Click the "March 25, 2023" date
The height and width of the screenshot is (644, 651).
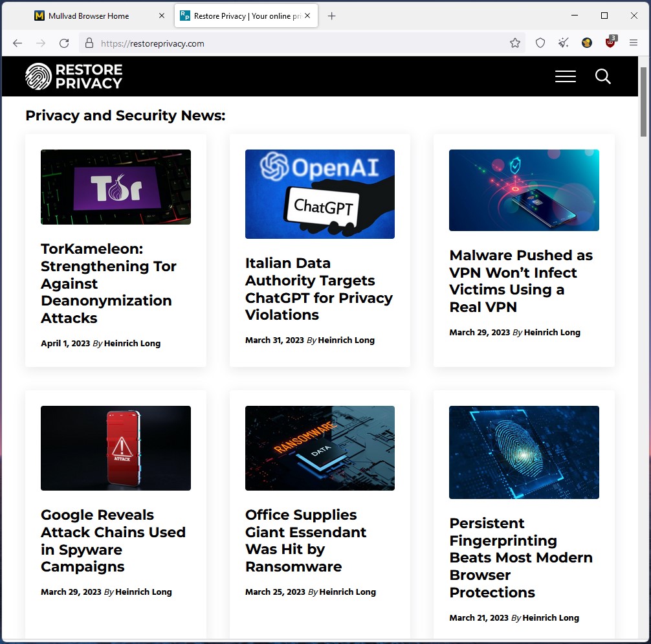(x=275, y=592)
